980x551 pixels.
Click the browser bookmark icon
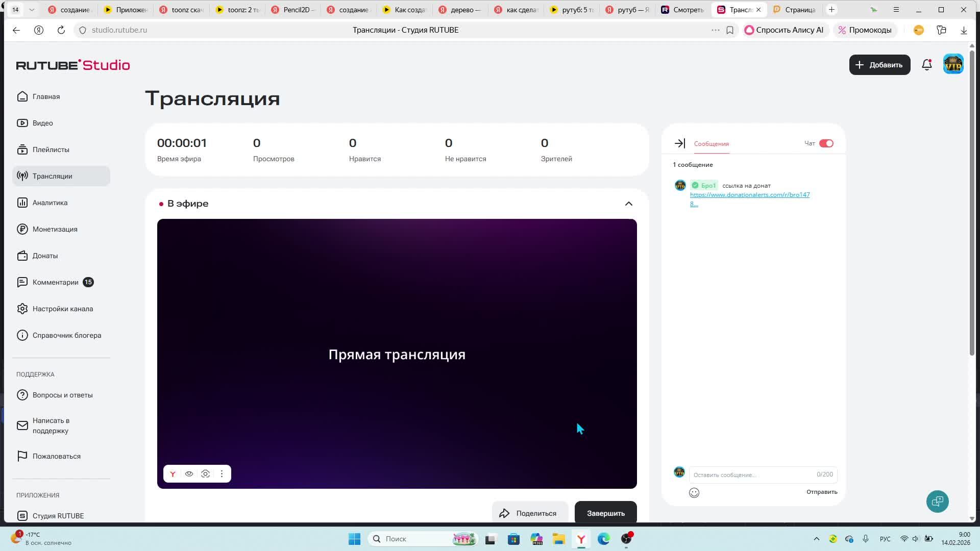[729, 30]
